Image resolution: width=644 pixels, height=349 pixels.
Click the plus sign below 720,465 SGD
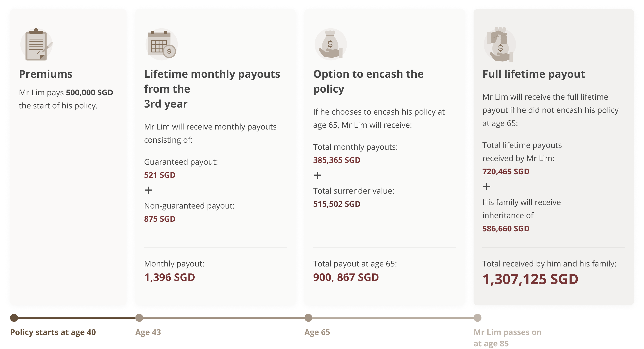pos(487,187)
